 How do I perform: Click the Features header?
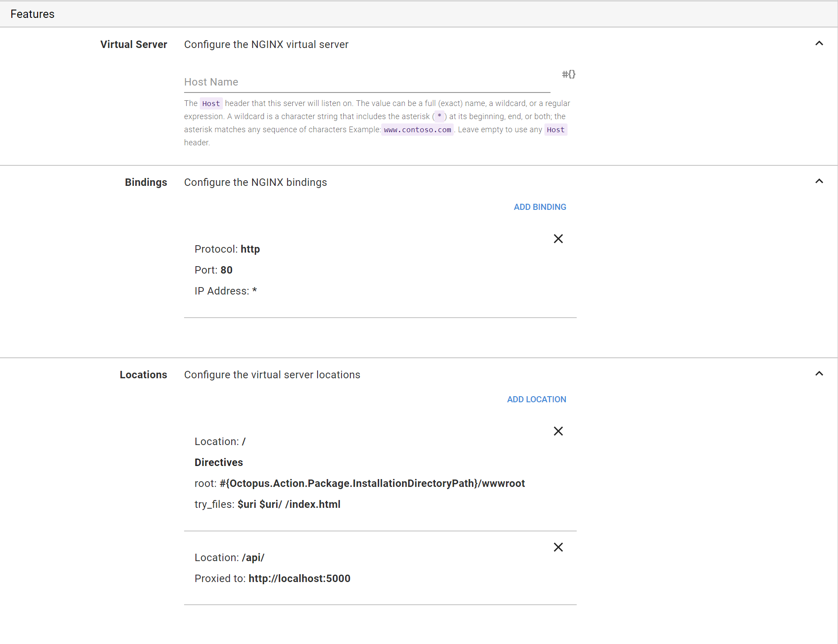tap(32, 14)
